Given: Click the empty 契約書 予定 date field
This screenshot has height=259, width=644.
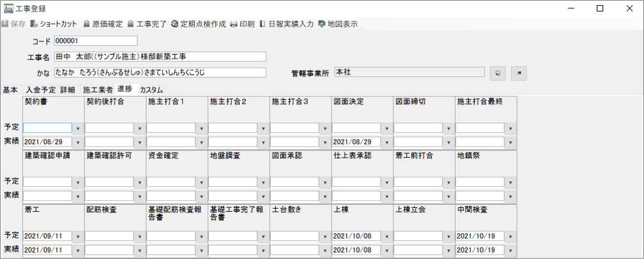Looking at the screenshot, I should coord(48,128).
